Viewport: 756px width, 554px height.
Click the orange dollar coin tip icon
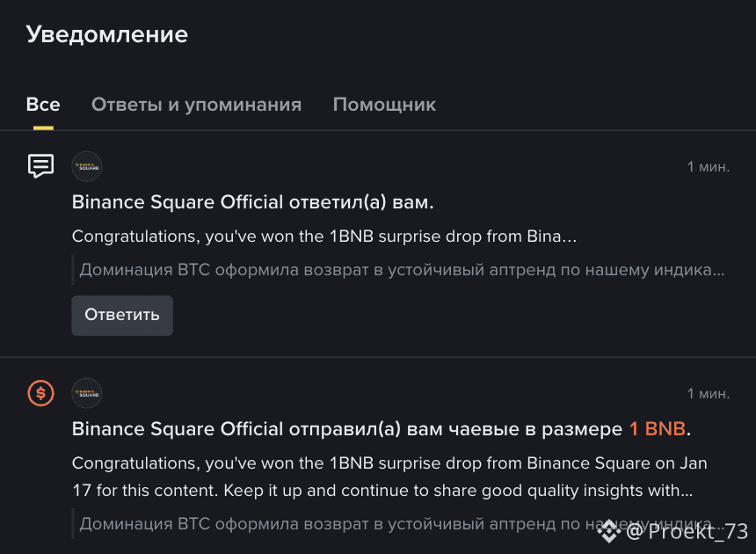pyautogui.click(x=40, y=392)
